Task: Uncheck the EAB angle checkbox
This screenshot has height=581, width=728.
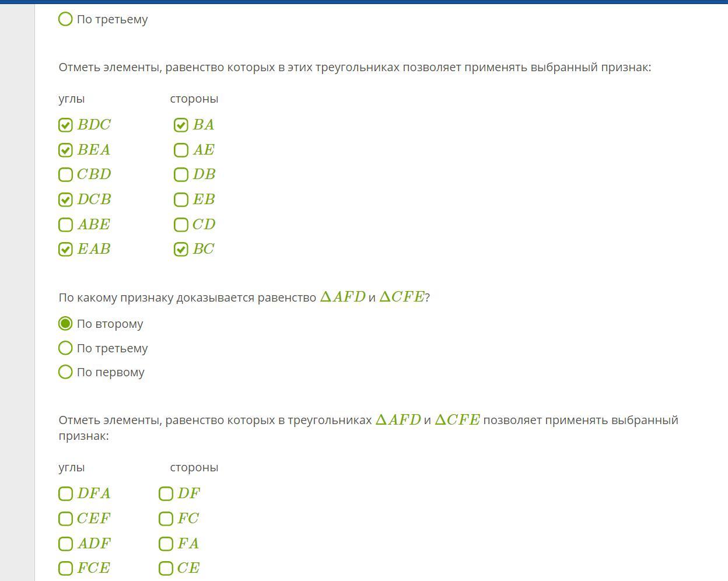Action: pos(66,249)
